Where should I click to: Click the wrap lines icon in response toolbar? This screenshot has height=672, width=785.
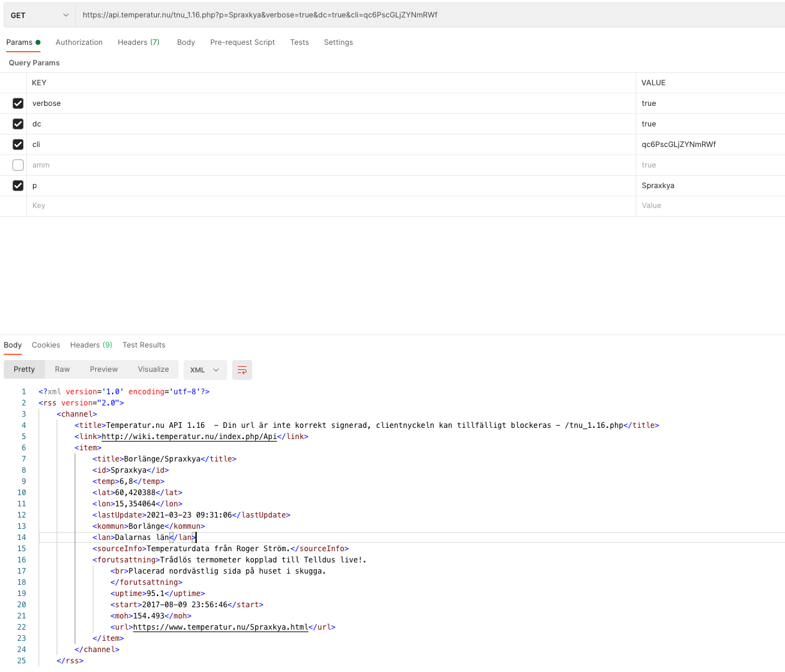pos(242,370)
